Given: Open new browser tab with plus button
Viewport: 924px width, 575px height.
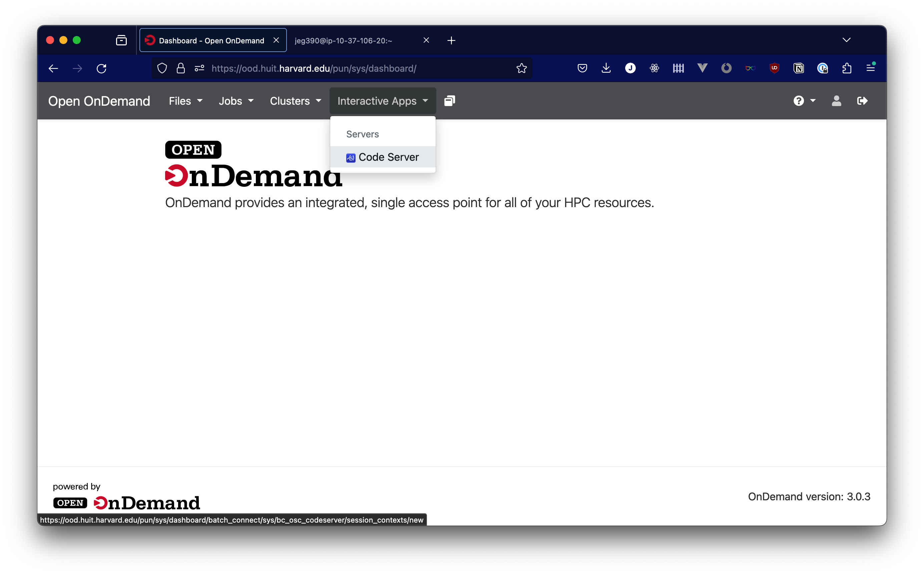Looking at the screenshot, I should pyautogui.click(x=450, y=40).
